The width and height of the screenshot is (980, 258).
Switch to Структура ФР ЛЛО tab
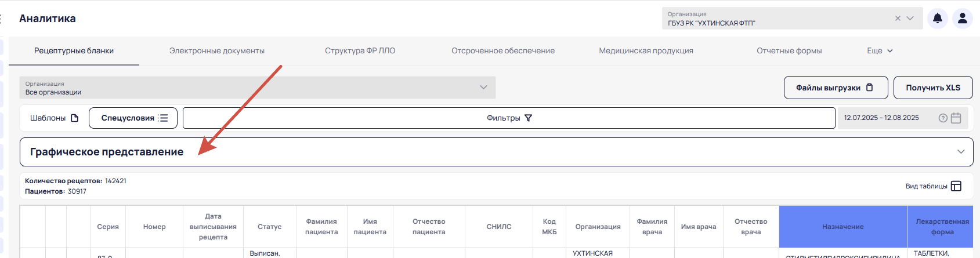tap(360, 51)
